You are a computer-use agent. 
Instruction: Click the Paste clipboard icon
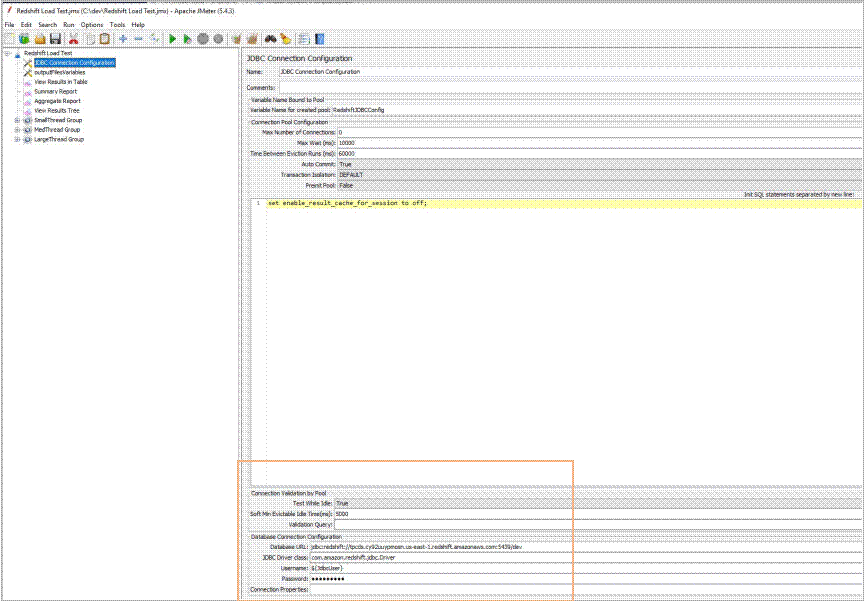coord(105,39)
